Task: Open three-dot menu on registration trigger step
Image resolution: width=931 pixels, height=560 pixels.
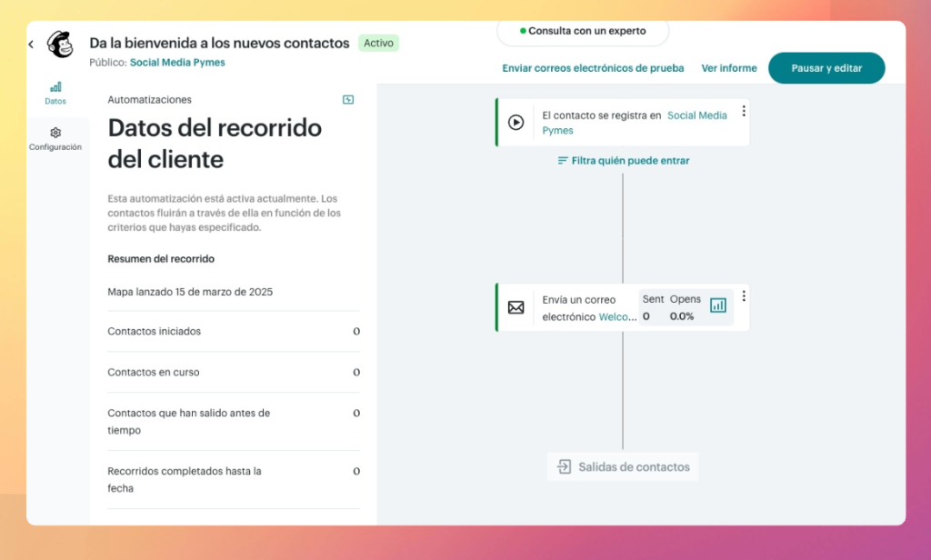Action: click(744, 111)
